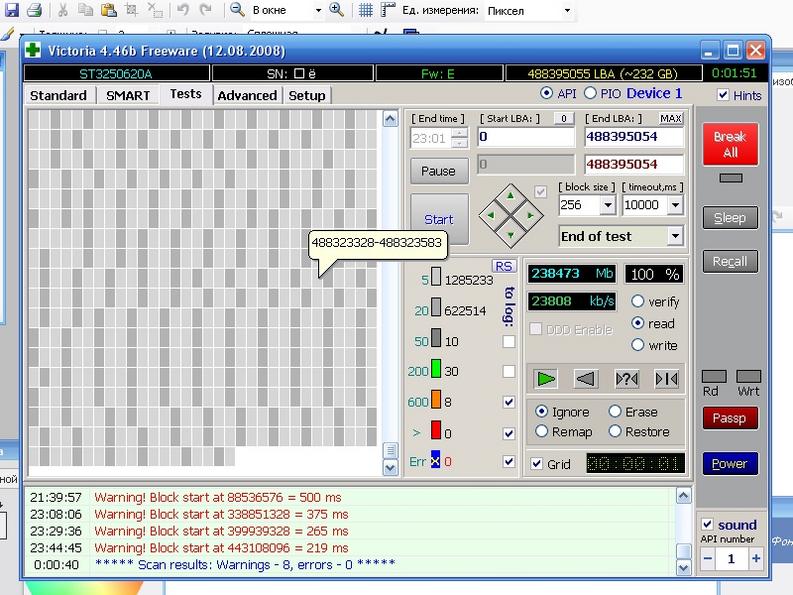Viewport: 793px width, 595px height.
Task: Click the Break All button
Action: (x=730, y=144)
